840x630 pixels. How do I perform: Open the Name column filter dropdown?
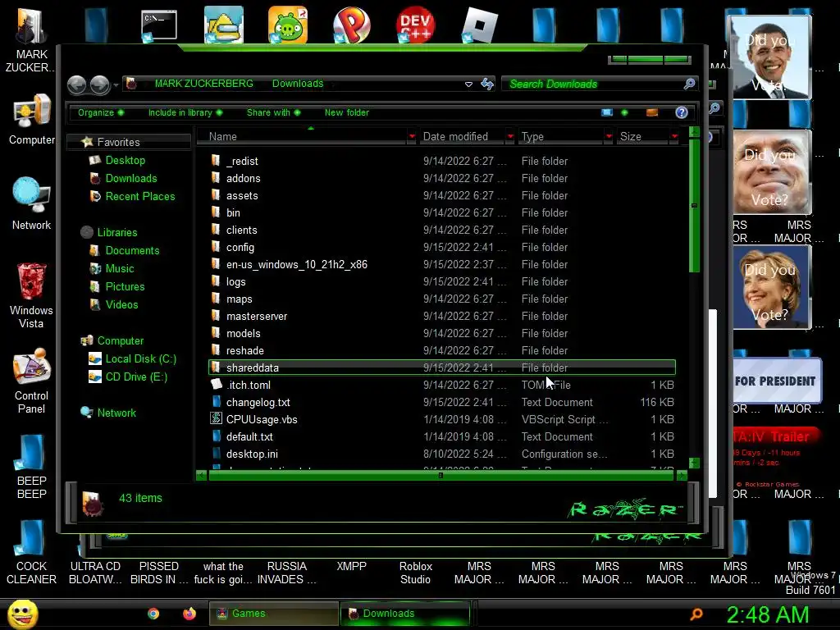412,137
